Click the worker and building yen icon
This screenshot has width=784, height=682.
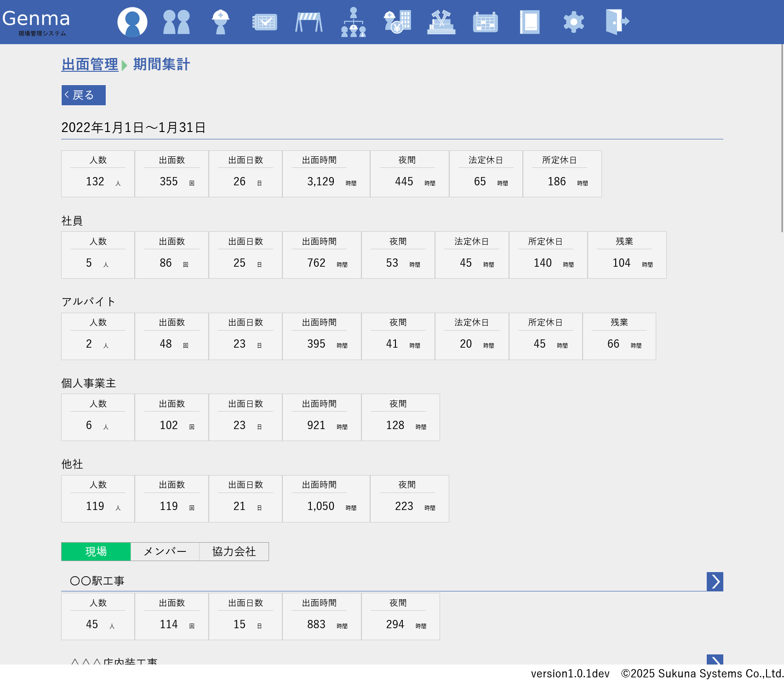[397, 22]
